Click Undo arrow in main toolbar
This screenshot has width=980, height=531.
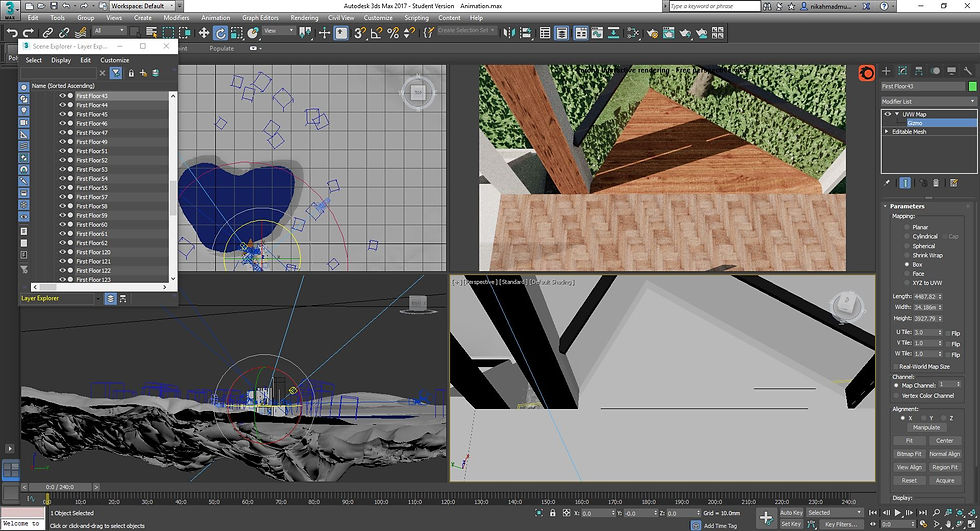pyautogui.click(x=12, y=33)
